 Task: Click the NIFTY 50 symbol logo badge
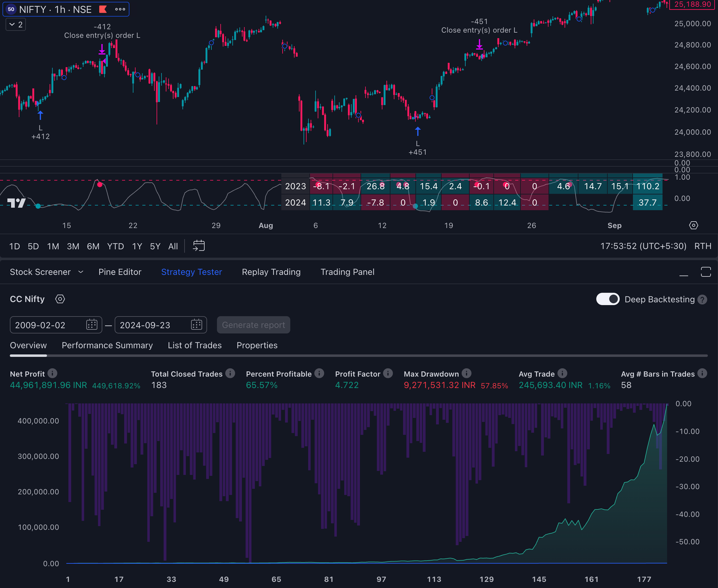(11, 9)
